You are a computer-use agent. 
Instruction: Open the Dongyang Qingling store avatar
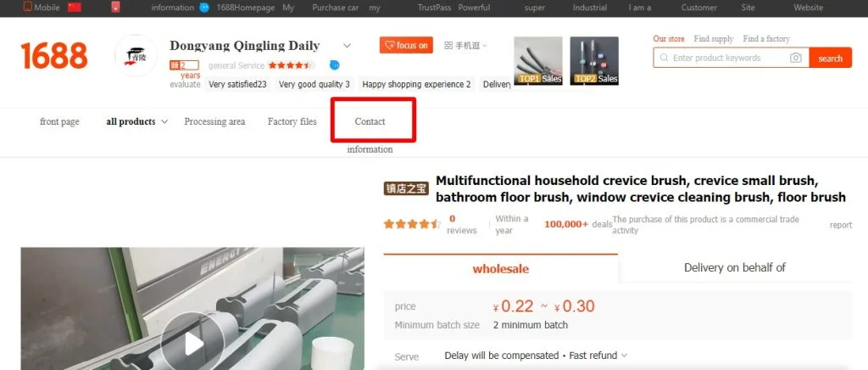tap(136, 55)
